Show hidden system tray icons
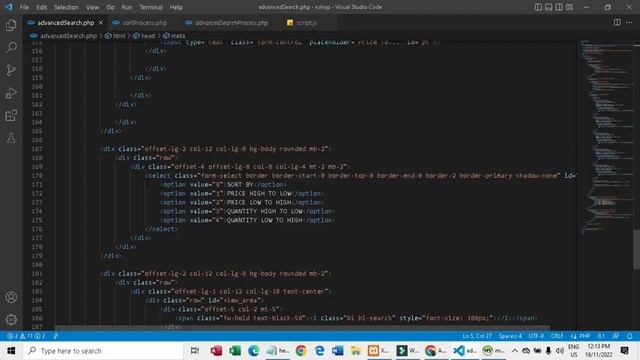Image resolution: width=640 pixels, height=360 pixels. tap(515, 351)
